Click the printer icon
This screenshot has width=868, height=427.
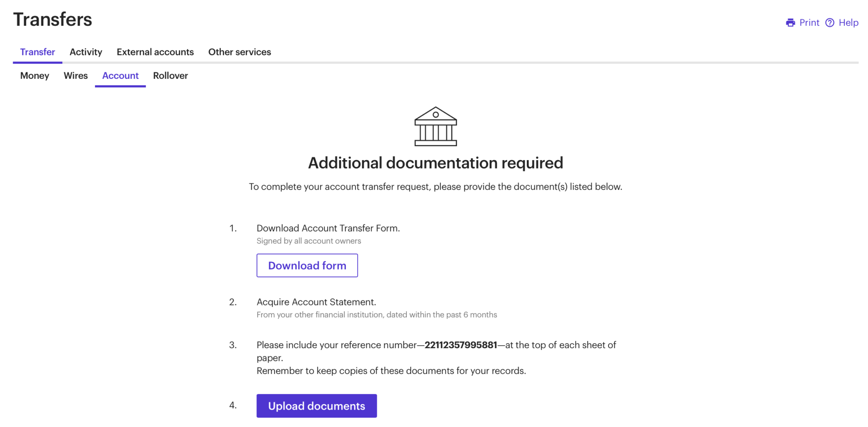click(x=790, y=23)
